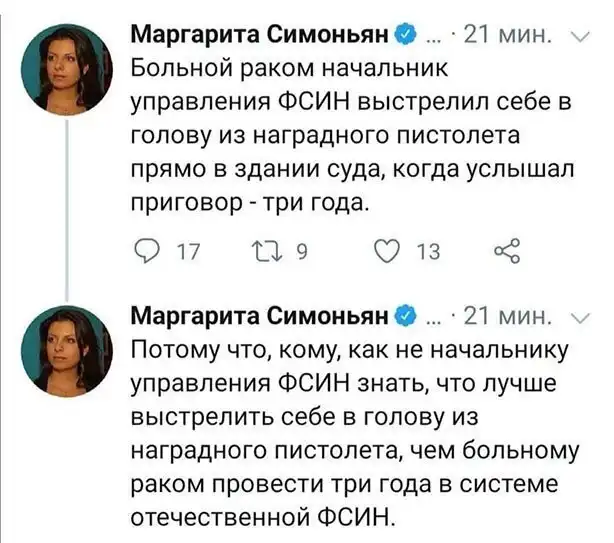Viewport: 614px width, 543px height.
Task: Open profile avatar beside the 'Потому что' tweet
Action: pyautogui.click(x=65, y=345)
